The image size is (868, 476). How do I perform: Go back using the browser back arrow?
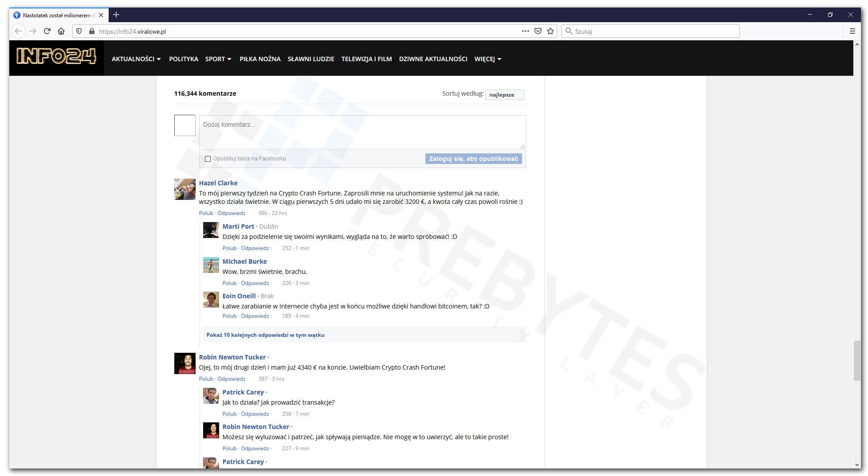point(18,31)
